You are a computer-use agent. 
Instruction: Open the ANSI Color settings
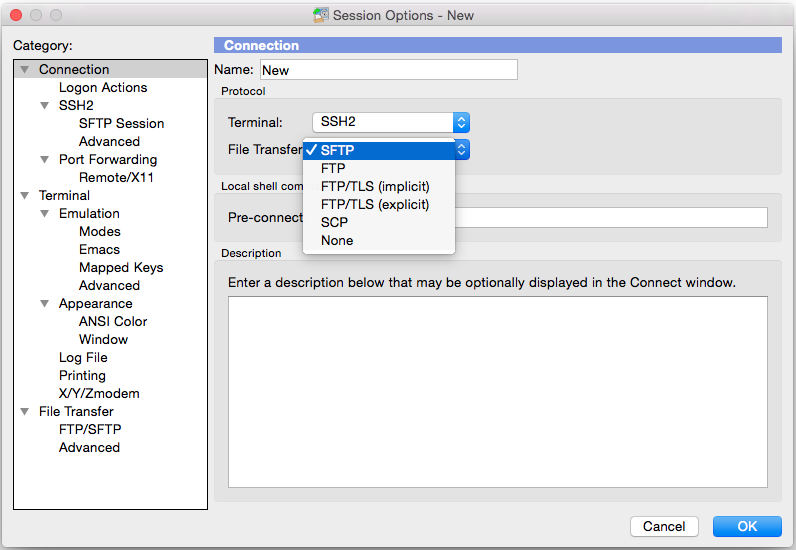tap(113, 321)
